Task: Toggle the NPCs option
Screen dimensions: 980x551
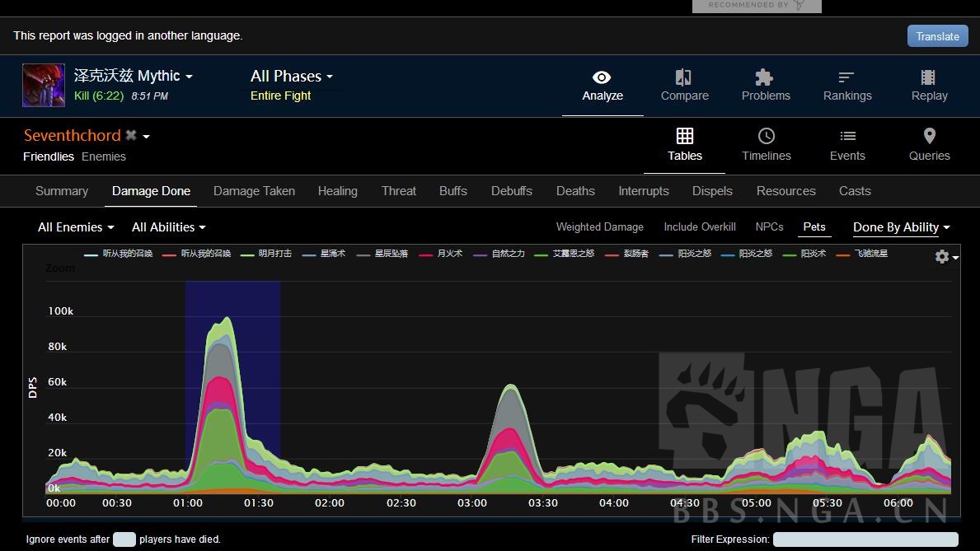Action: 769,226
